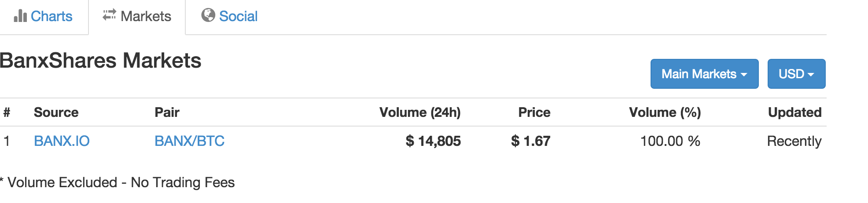Click the globe icon on Social tab

(208, 15)
